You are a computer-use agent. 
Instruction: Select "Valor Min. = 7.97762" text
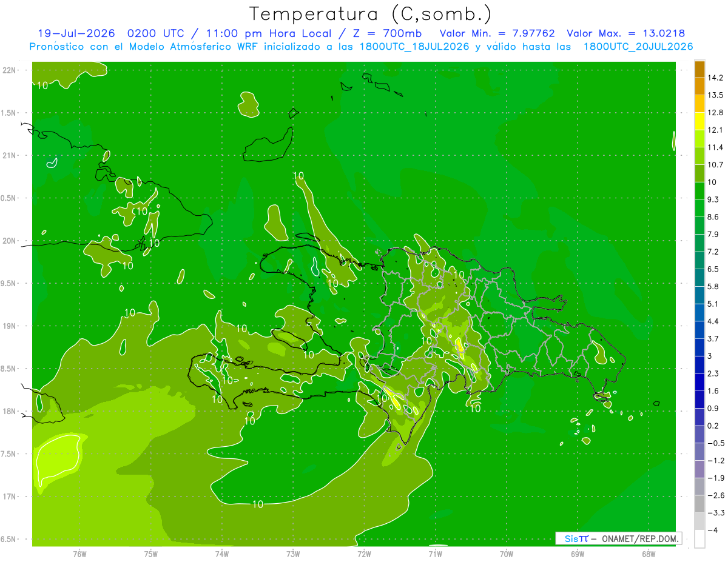497,33
